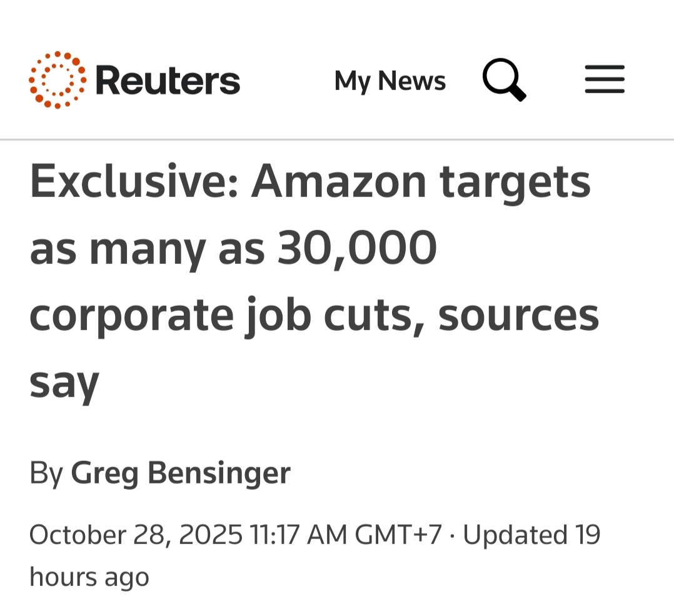Click the "GMT+7" timezone text
The height and width of the screenshot is (616, 674).
pos(398,535)
